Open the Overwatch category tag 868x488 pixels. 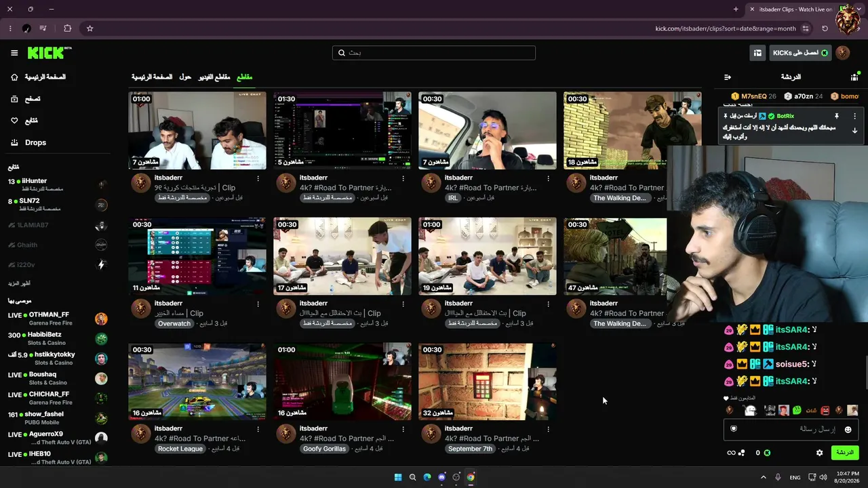174,323
